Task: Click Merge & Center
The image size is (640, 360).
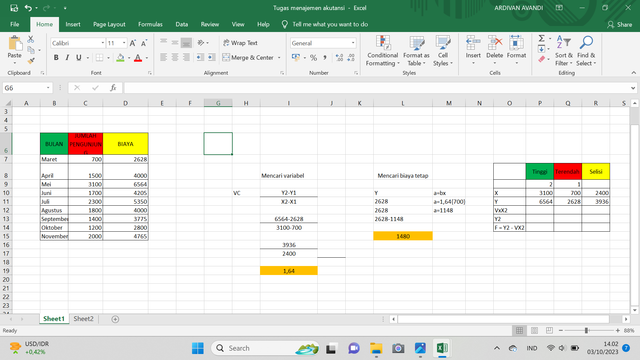Action: click(x=248, y=58)
